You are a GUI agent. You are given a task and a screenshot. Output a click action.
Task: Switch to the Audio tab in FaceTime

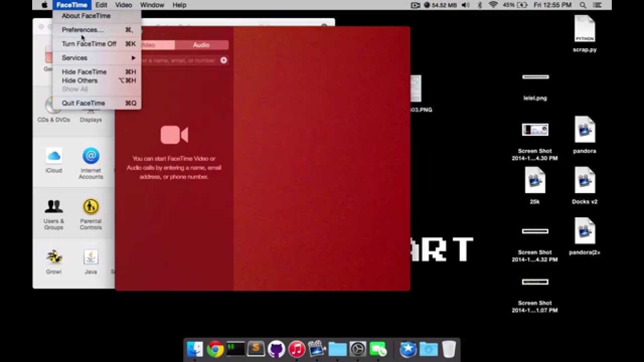click(201, 45)
